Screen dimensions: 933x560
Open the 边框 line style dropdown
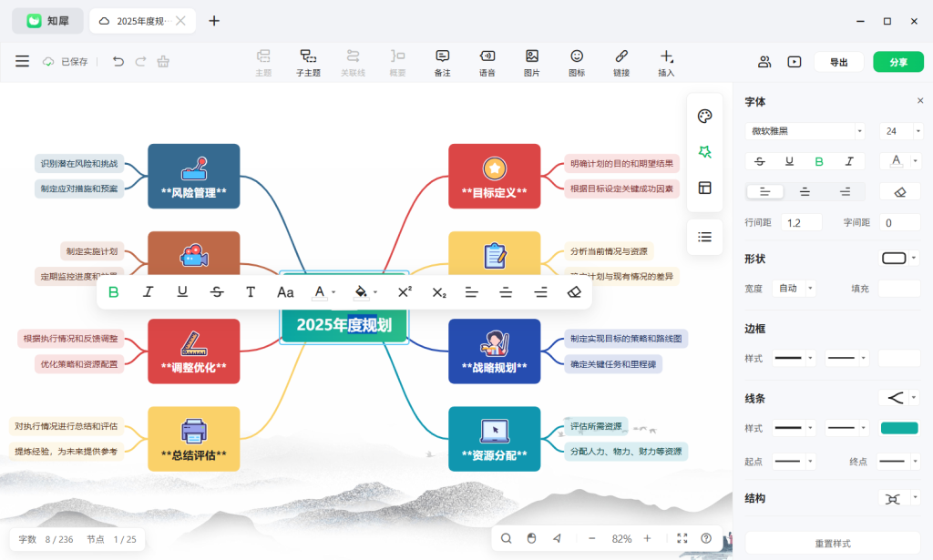click(794, 358)
